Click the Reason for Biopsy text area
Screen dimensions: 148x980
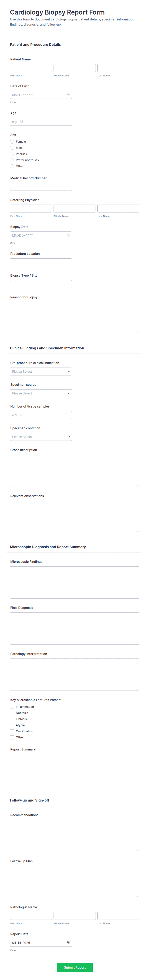(x=74, y=318)
